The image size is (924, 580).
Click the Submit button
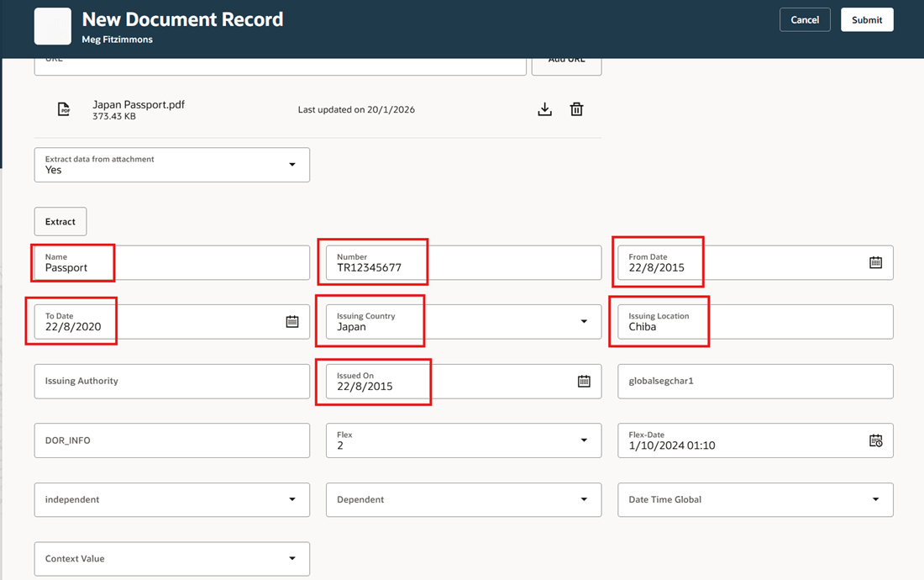click(x=867, y=19)
